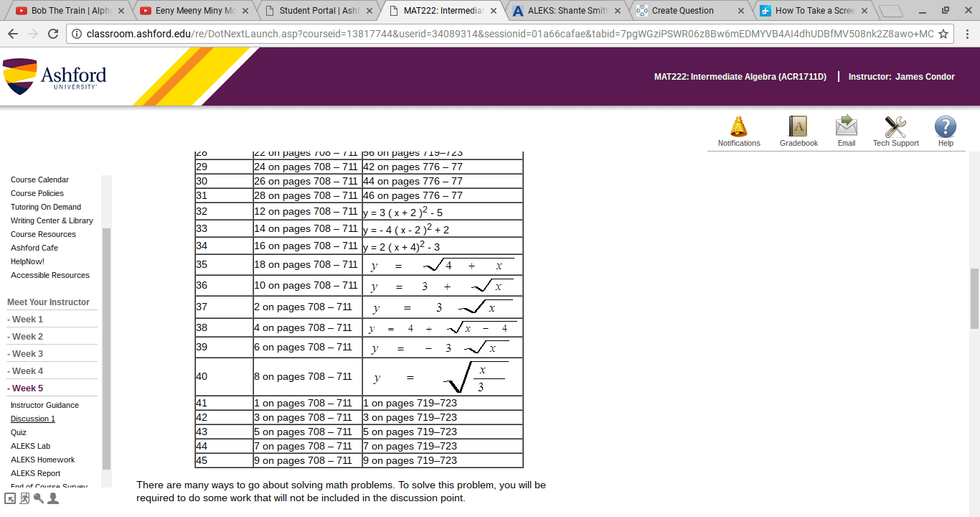Click the browser address bar URL
Image resolution: width=980 pixels, height=517 pixels.
(502, 34)
